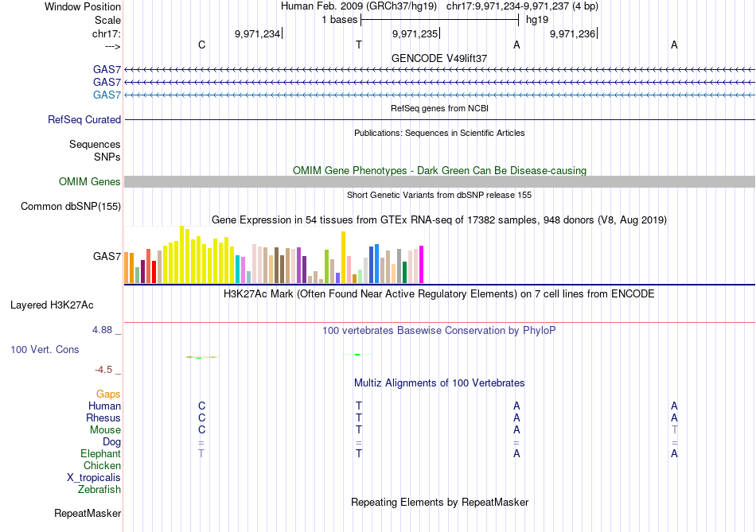
Task: Click the tall gold bar in GTEx chart
Action: [343, 258]
